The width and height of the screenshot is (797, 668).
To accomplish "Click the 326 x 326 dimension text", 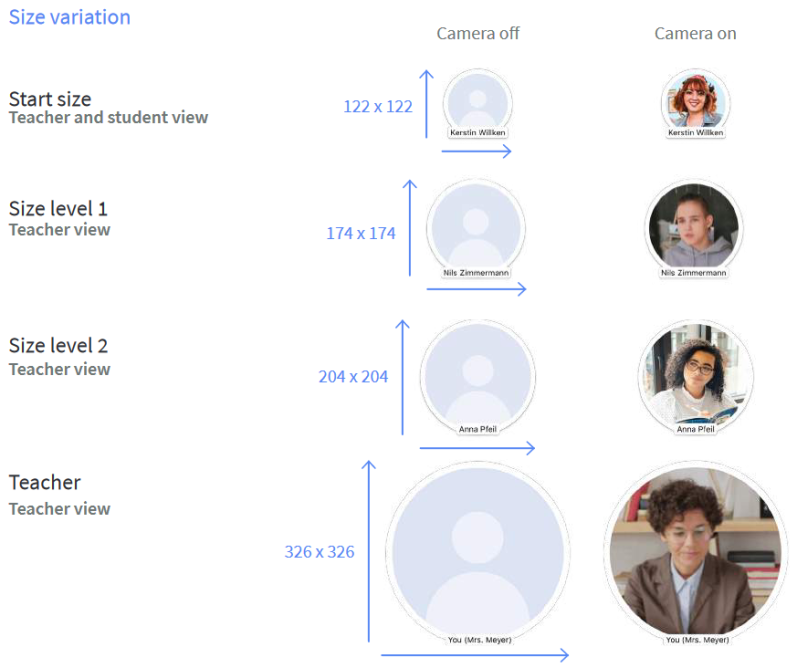I will point(319,552).
